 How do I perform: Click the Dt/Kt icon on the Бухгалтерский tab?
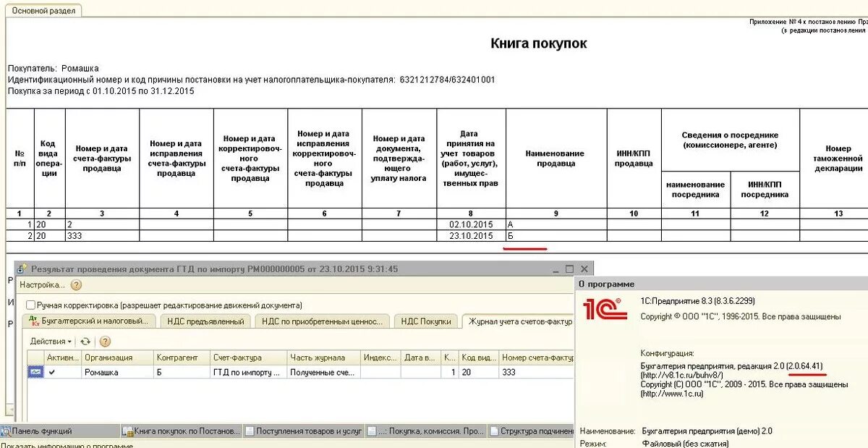tap(33, 321)
